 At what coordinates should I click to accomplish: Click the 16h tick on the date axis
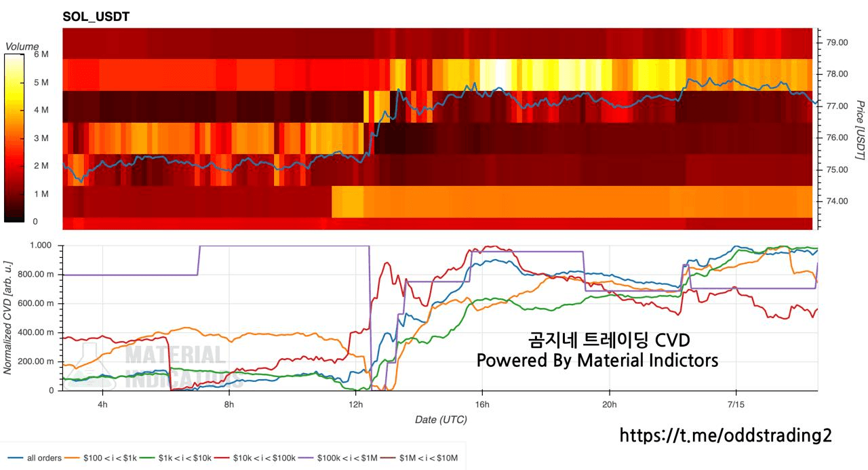click(482, 405)
